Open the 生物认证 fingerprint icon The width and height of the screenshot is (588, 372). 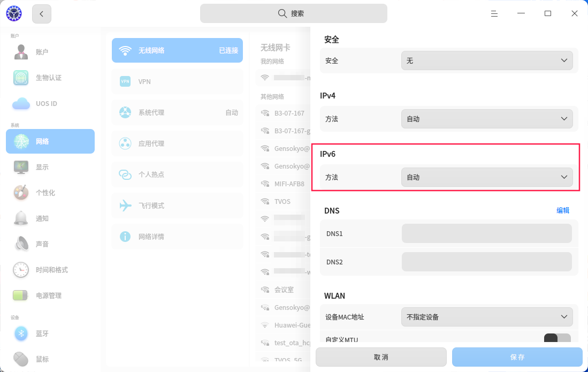pyautogui.click(x=21, y=78)
